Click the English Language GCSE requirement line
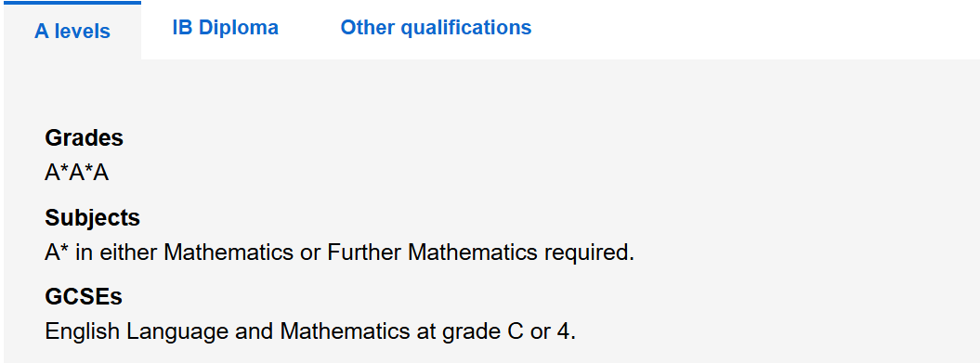 click(x=310, y=331)
